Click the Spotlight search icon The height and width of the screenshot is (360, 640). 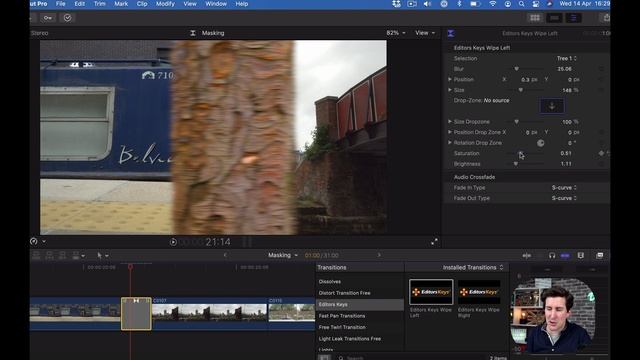pyautogui.click(x=521, y=4)
